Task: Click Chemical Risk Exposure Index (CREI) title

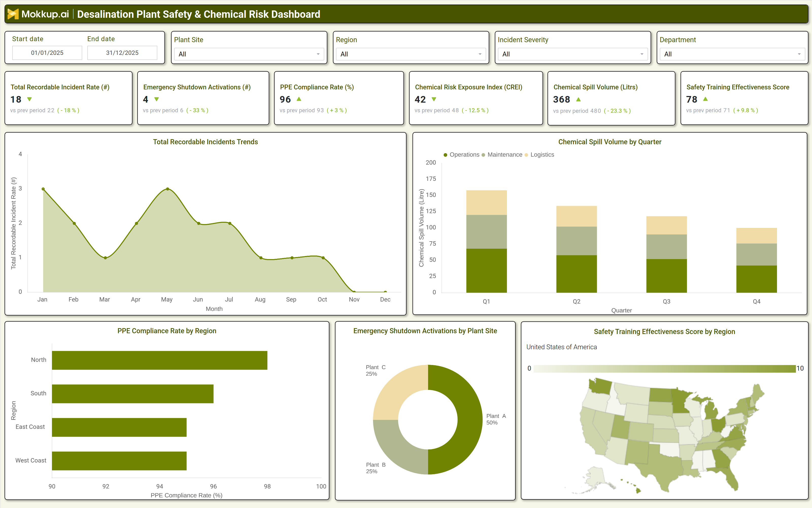Action: (468, 87)
